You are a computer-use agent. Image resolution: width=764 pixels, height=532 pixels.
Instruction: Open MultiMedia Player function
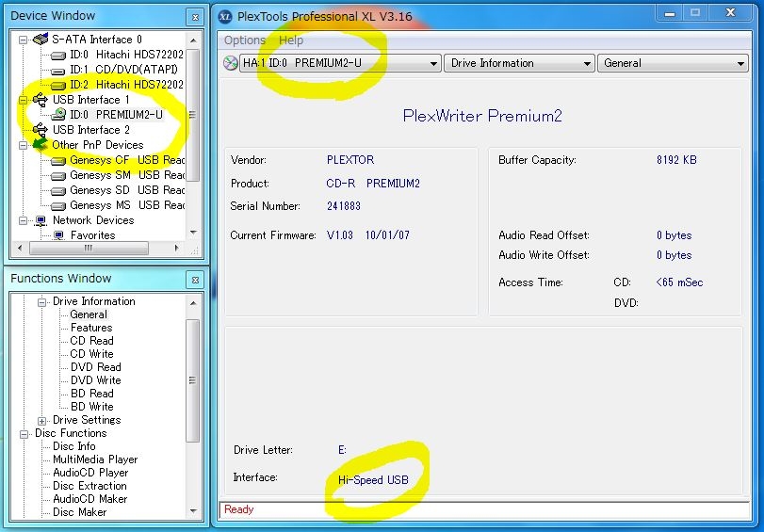click(95, 459)
